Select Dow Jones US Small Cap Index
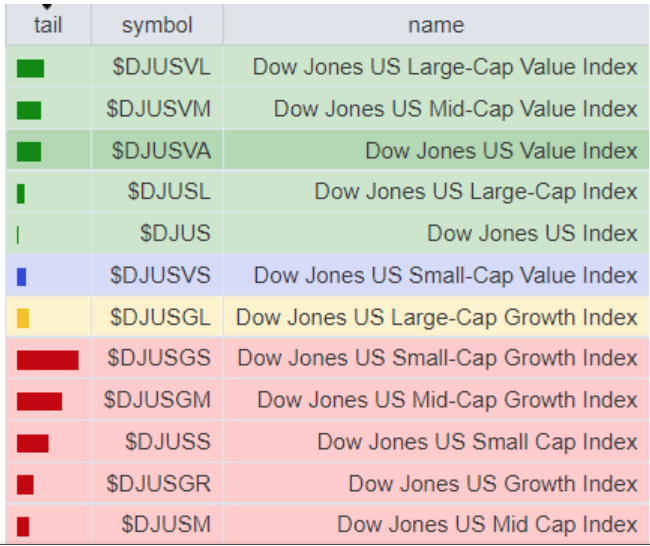 [477, 442]
